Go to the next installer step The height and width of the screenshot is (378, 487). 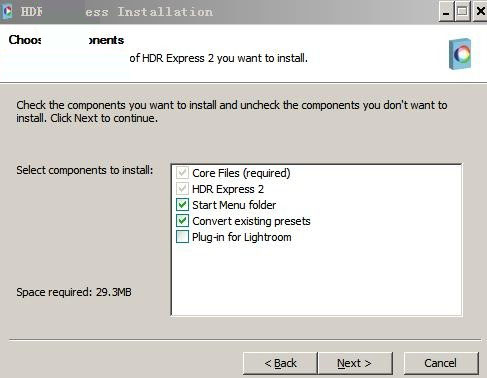[x=355, y=363]
